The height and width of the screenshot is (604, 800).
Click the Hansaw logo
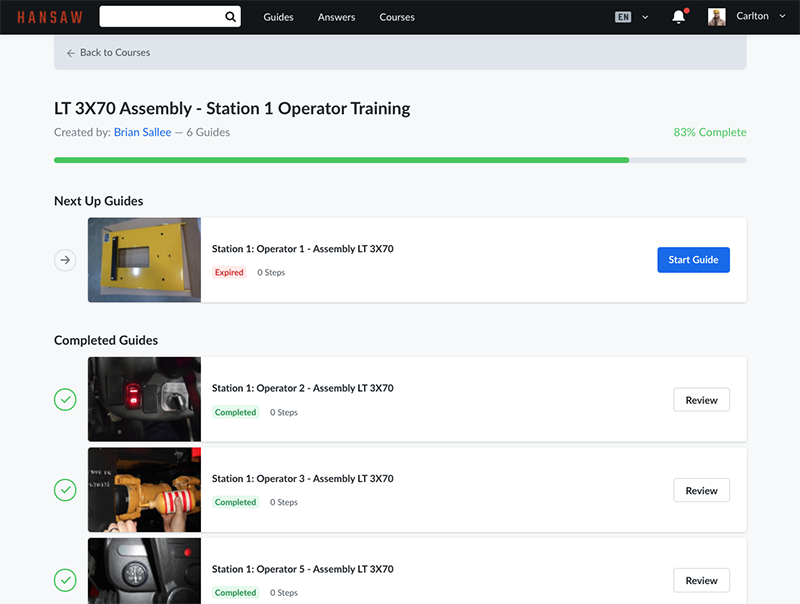[x=50, y=17]
